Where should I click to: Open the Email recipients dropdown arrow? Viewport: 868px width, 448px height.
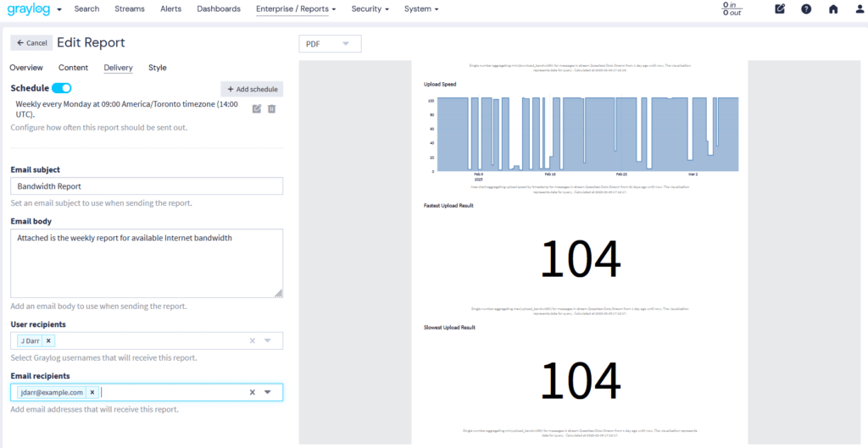(268, 392)
